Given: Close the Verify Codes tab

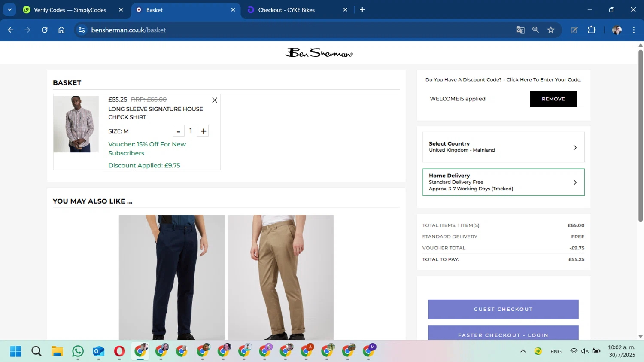Looking at the screenshot, I should click(121, 10).
